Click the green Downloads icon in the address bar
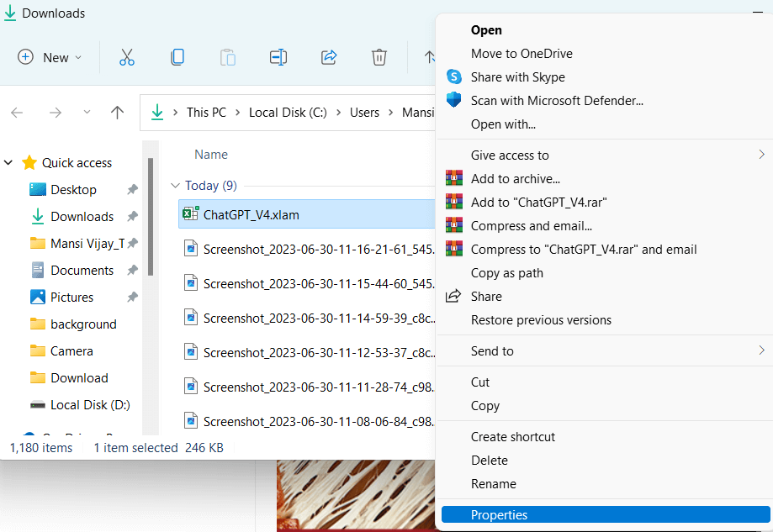 coord(156,112)
